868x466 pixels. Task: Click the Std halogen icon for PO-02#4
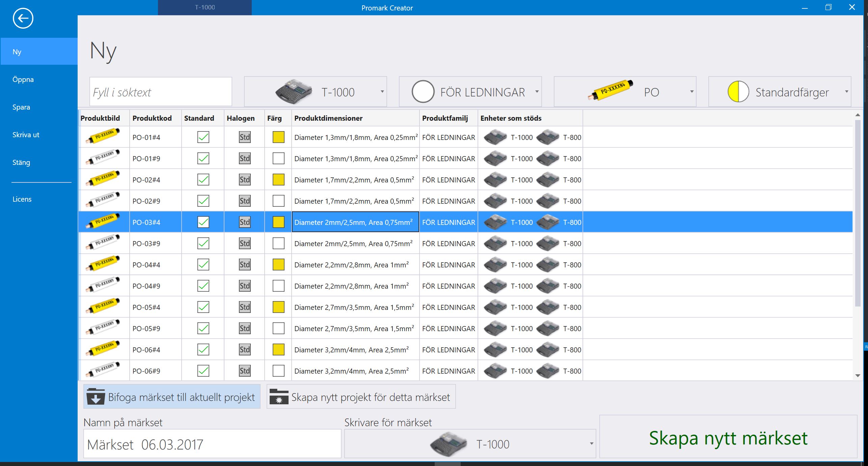point(245,179)
